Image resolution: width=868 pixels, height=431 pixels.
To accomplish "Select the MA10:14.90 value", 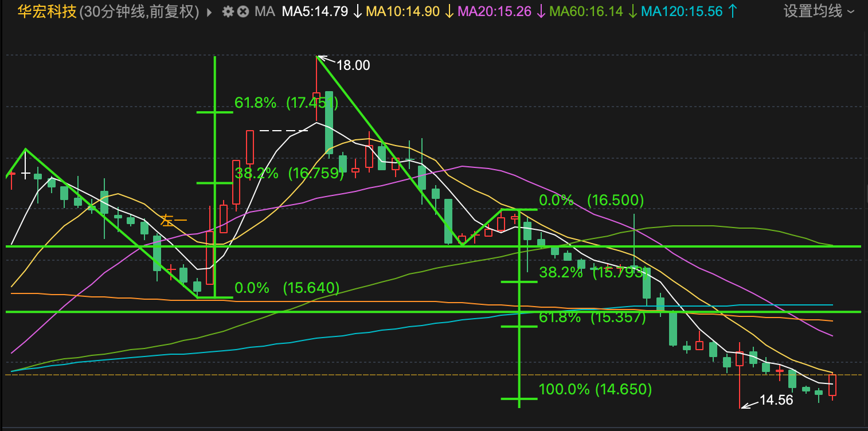I will tap(403, 11).
